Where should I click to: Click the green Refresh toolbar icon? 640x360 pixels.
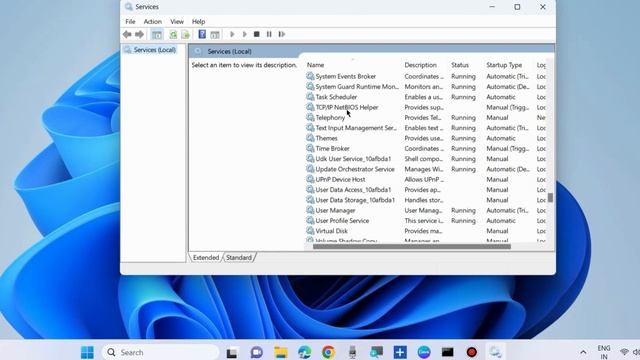point(173,35)
